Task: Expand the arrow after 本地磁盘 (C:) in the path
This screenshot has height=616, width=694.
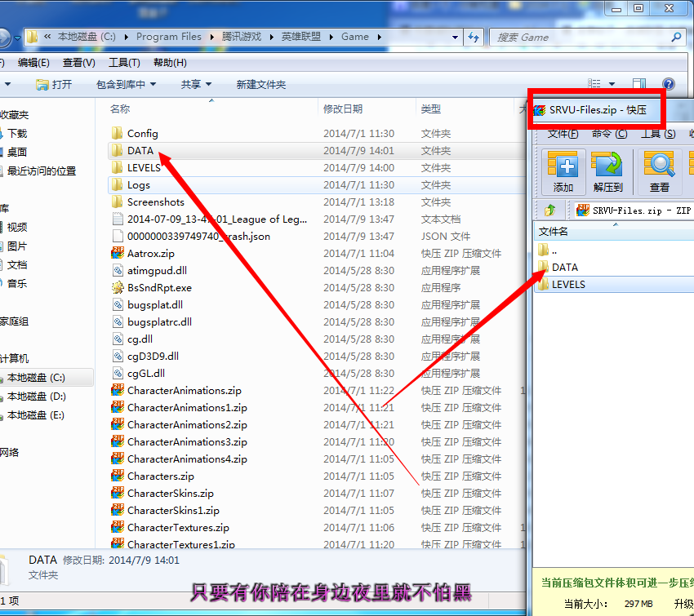Action: pyautogui.click(x=126, y=37)
